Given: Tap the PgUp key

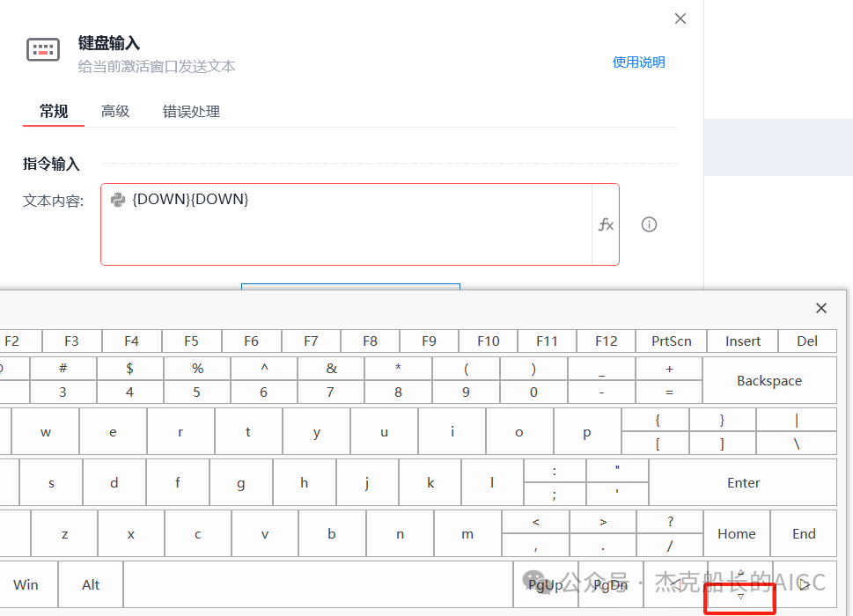Looking at the screenshot, I should pos(546,584).
